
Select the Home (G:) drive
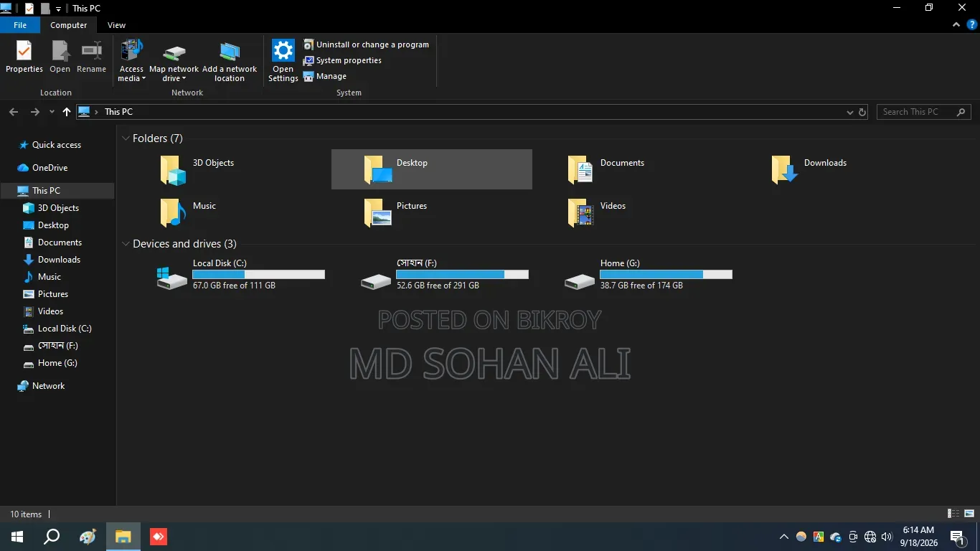click(636, 275)
